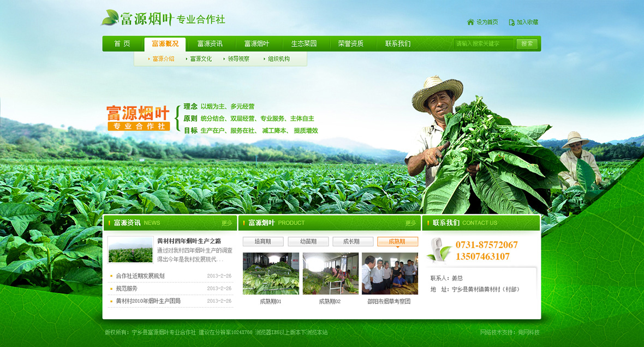The height and width of the screenshot is (347, 644).
Task: Click the home icon beside 设为首页
Action: pos(470,22)
